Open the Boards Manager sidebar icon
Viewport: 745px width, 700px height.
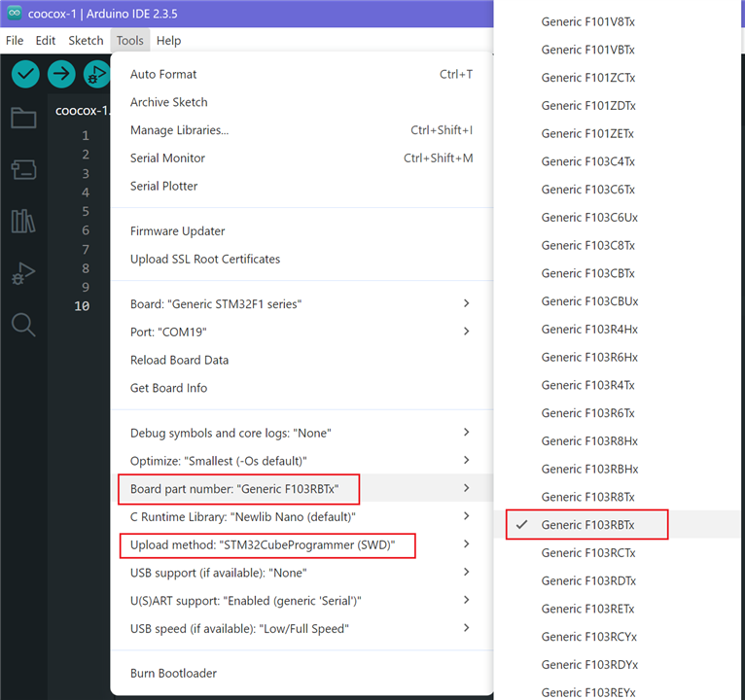click(23, 169)
